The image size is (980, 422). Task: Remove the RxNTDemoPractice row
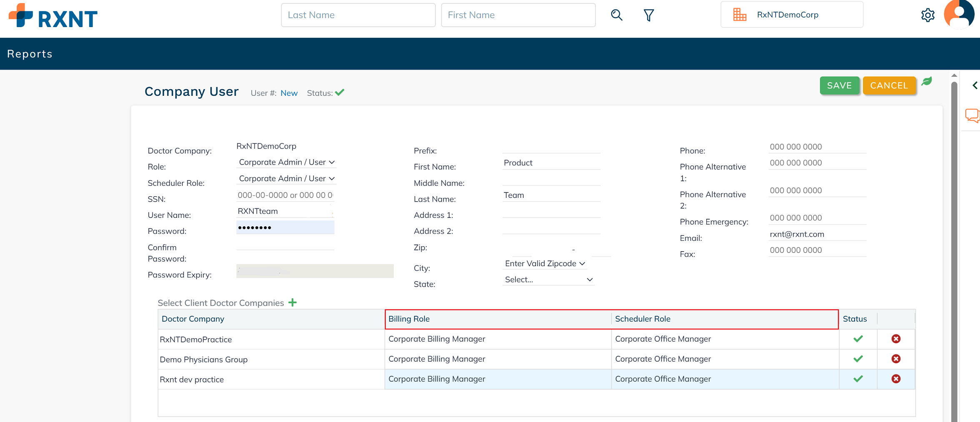point(896,339)
